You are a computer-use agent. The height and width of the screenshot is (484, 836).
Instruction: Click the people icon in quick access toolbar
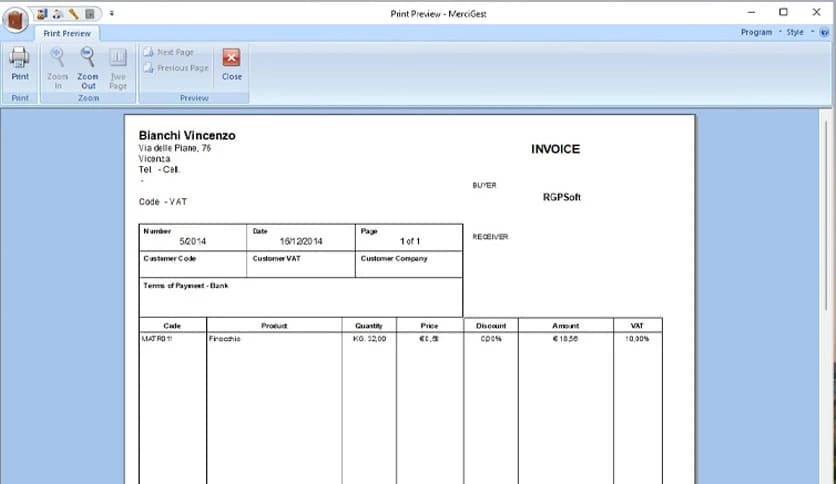pyautogui.click(x=58, y=14)
